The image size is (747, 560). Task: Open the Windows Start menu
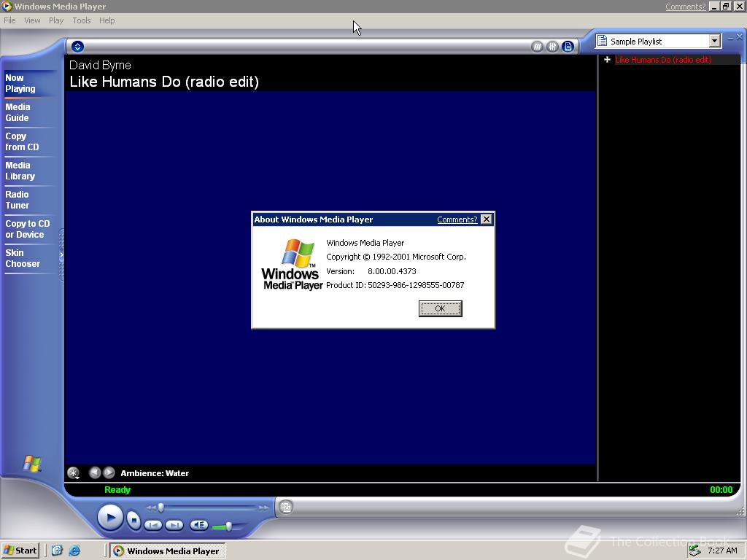tap(20, 551)
